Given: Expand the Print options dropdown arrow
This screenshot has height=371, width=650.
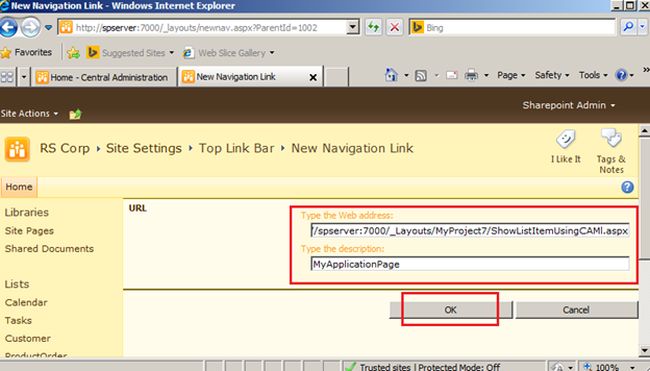Looking at the screenshot, I should click(486, 75).
